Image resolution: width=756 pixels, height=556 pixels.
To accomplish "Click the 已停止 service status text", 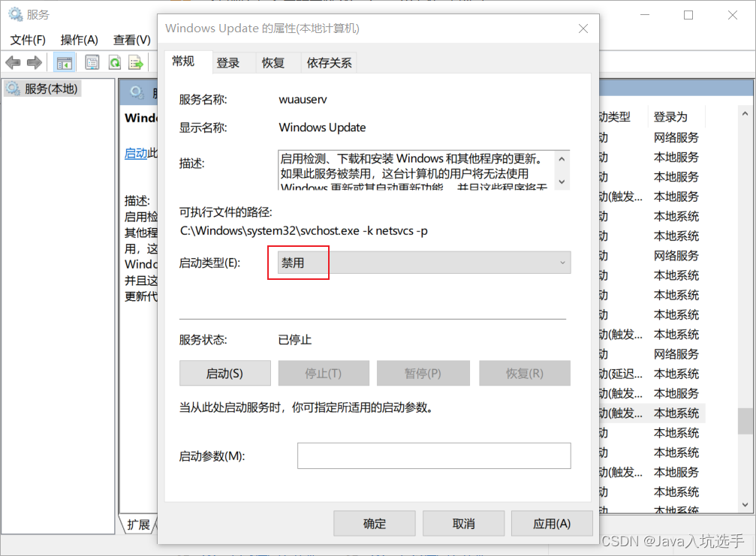I will tap(294, 340).
